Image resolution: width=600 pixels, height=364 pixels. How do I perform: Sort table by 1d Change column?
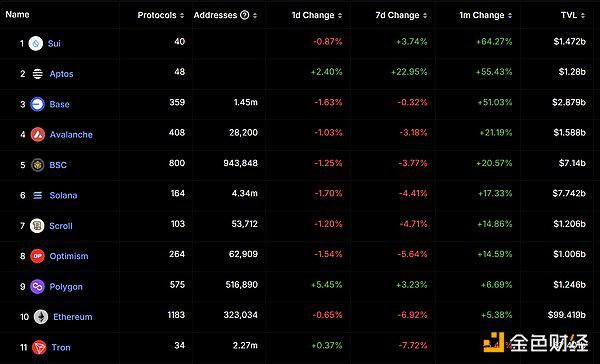click(317, 15)
